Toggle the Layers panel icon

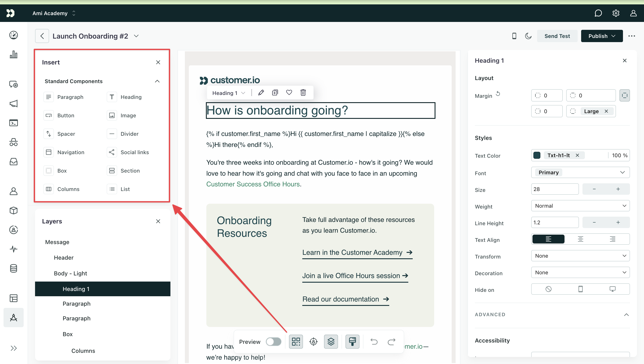coord(331,341)
